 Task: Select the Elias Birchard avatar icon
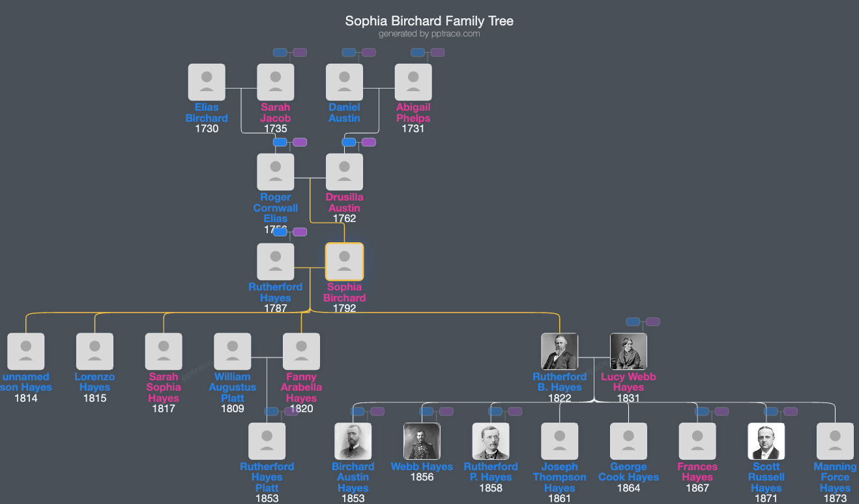[207, 81]
